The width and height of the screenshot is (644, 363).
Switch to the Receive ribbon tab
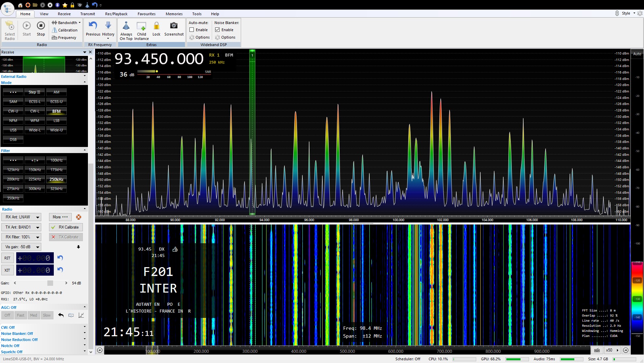pyautogui.click(x=64, y=14)
